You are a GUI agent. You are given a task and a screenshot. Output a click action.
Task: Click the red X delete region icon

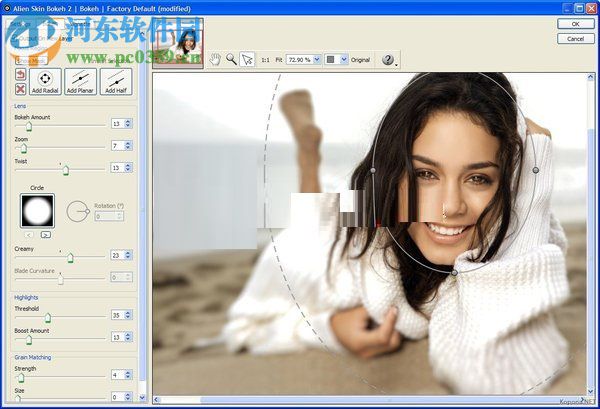point(20,89)
